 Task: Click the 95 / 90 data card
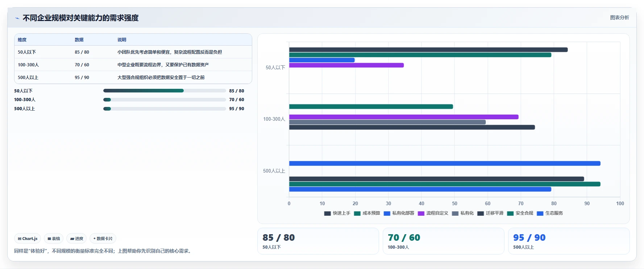point(569,241)
